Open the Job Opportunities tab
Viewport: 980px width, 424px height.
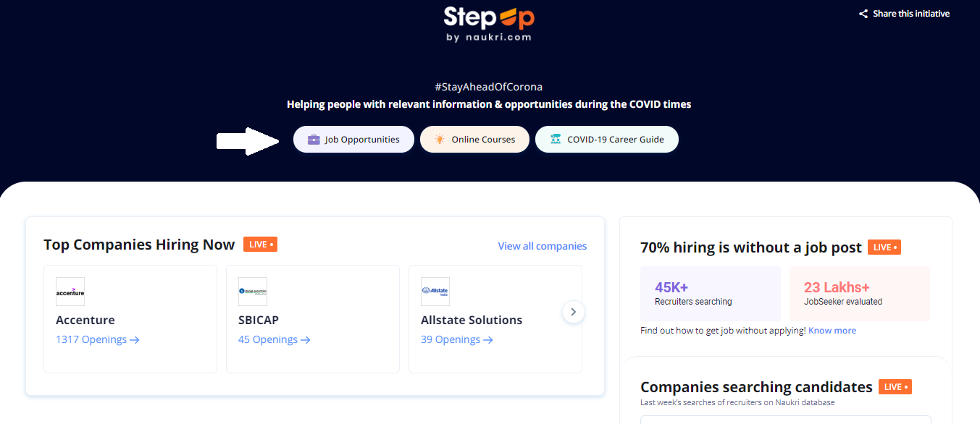353,140
